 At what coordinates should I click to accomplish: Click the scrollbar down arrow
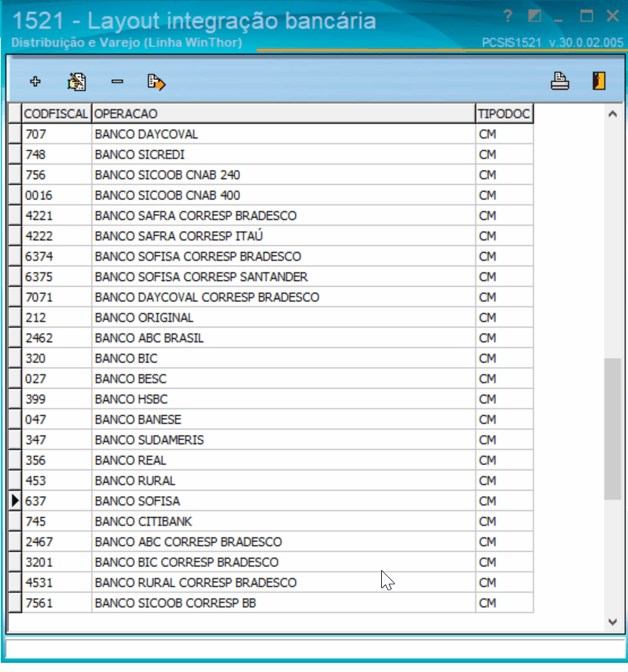click(613, 622)
